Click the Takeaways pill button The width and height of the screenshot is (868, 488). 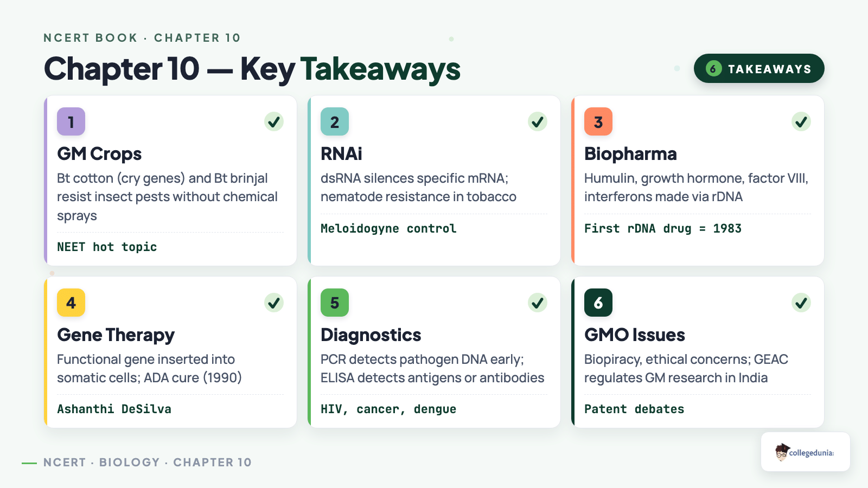(759, 68)
